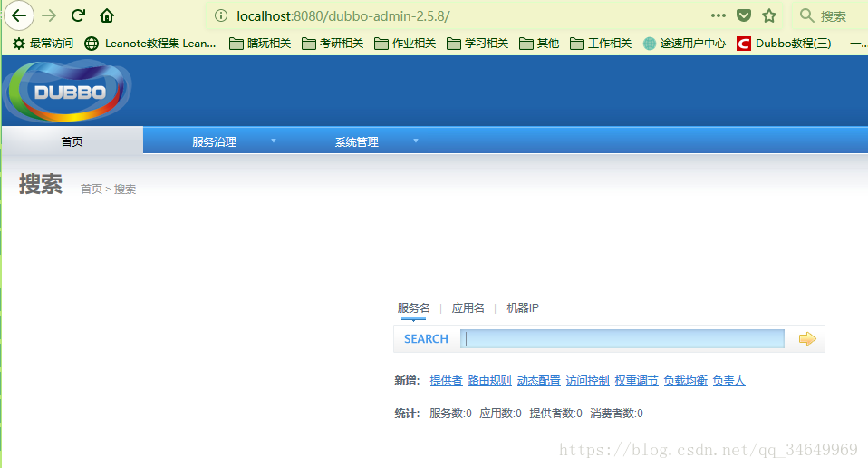The width and height of the screenshot is (868, 468).
Task: Click the browser forward arrow
Action: point(49,15)
